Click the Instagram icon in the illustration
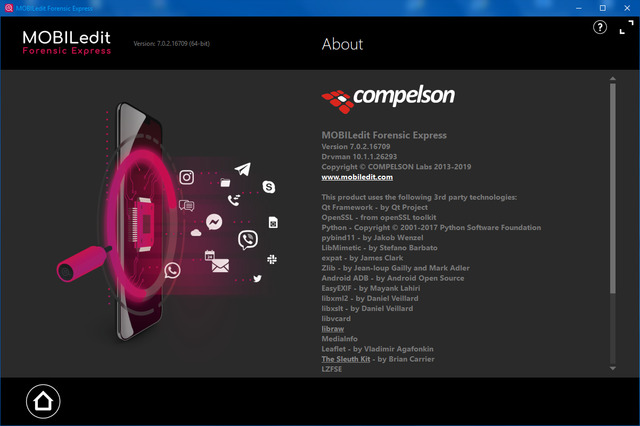640x426 pixels. [186, 178]
